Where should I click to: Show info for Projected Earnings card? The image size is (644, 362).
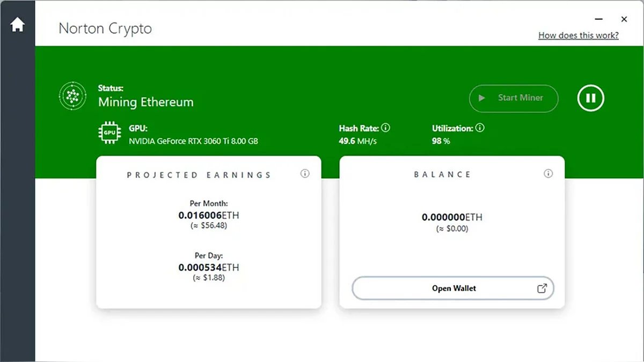[x=305, y=174]
